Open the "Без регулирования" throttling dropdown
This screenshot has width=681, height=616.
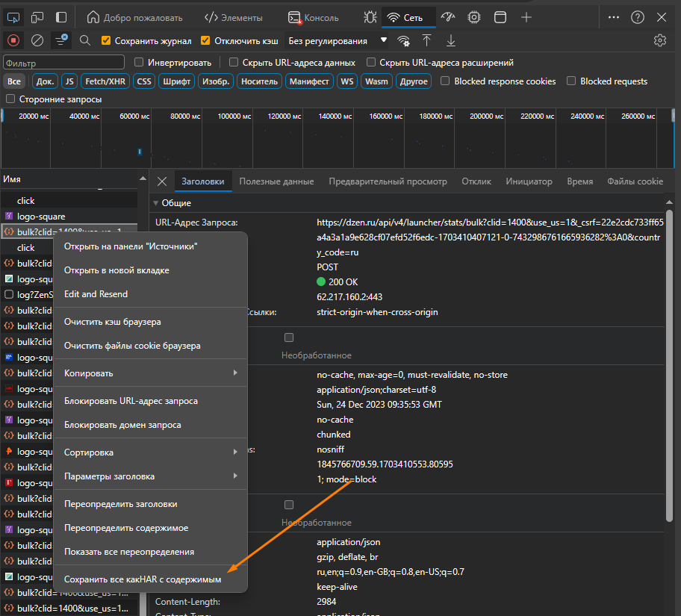(x=337, y=41)
